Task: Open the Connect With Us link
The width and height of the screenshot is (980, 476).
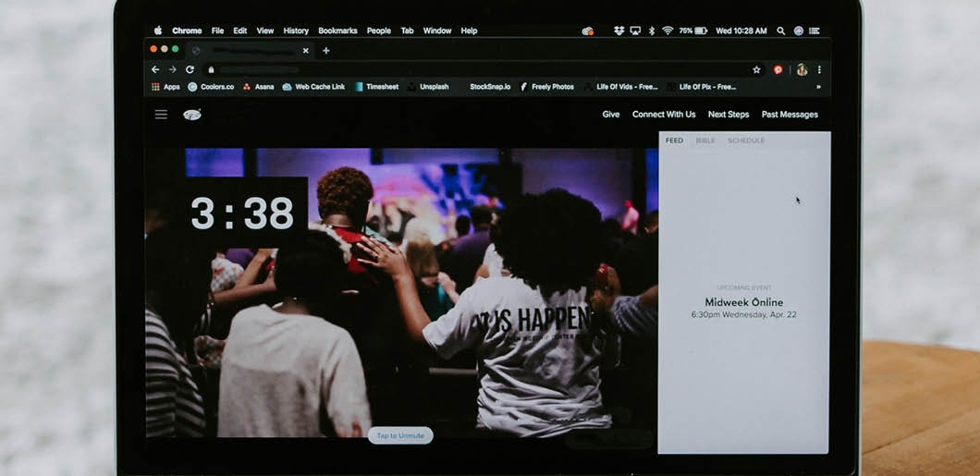Action: click(x=664, y=115)
